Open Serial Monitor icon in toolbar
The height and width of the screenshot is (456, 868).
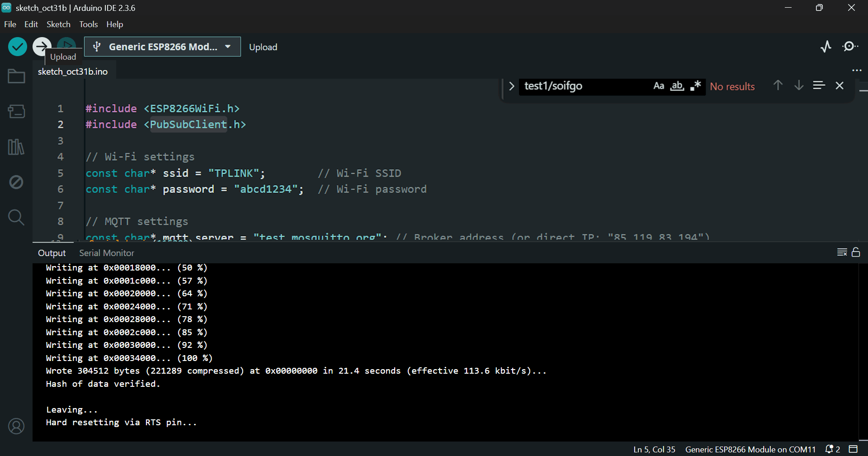(850, 47)
